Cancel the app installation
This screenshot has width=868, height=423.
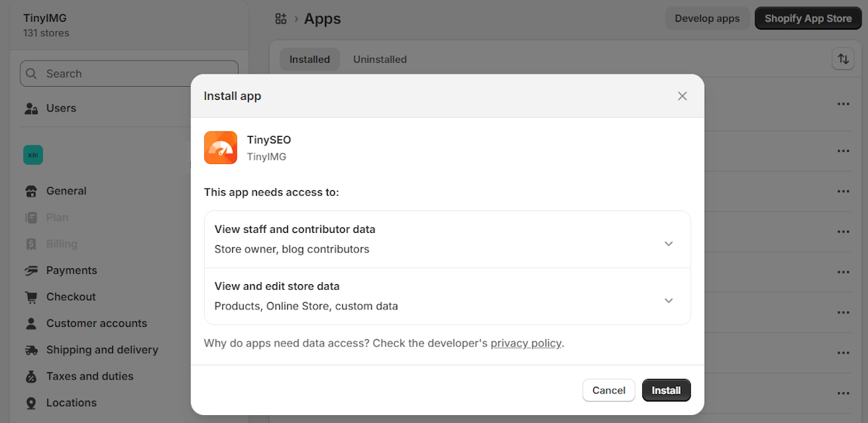click(608, 390)
